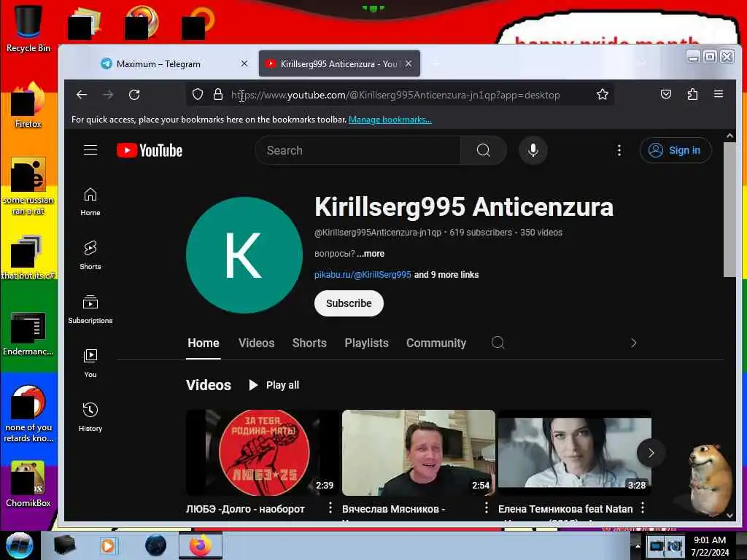Click the Sign in button
This screenshot has width=747, height=560.
[676, 150]
